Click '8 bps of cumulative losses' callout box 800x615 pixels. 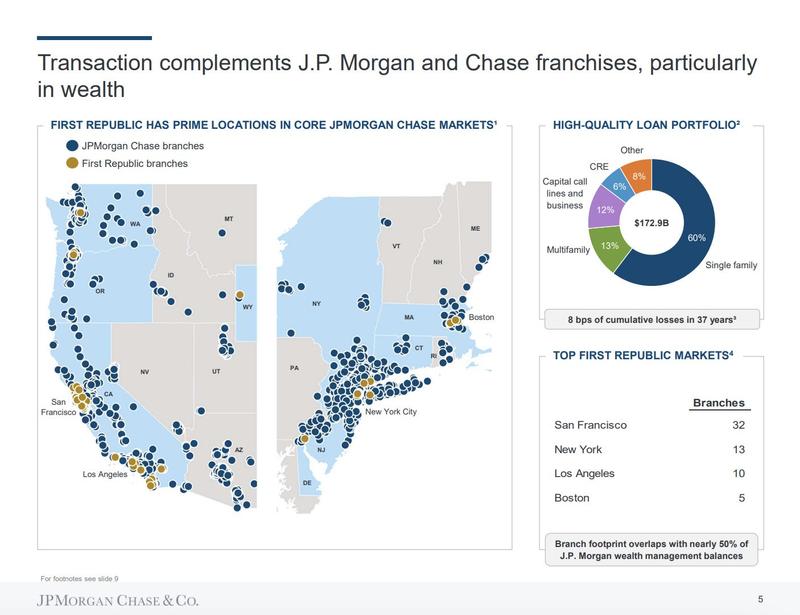[x=652, y=319]
